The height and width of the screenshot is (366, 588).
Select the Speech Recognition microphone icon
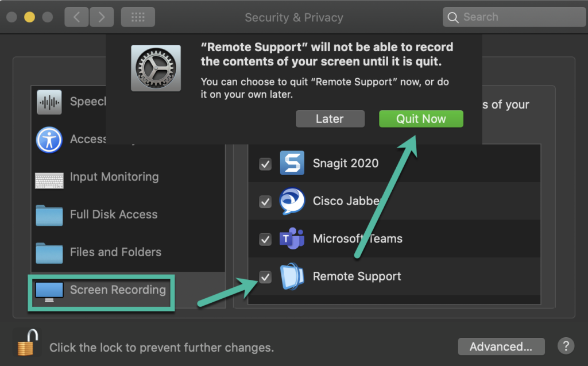(49, 102)
